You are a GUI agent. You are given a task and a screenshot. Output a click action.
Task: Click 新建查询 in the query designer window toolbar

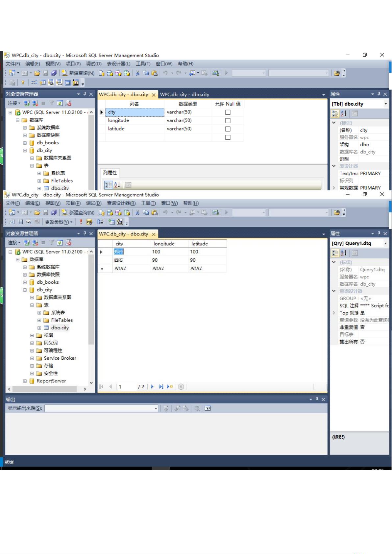(78, 212)
